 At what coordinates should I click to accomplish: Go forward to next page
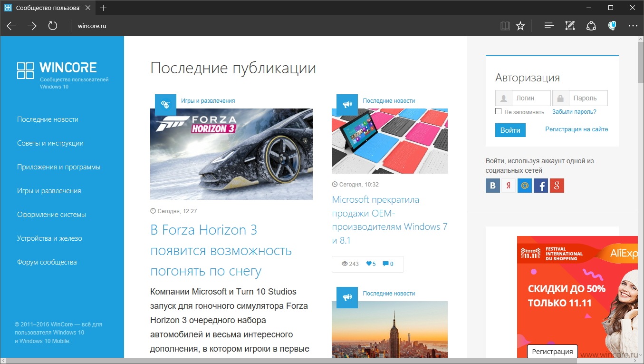coord(32,26)
